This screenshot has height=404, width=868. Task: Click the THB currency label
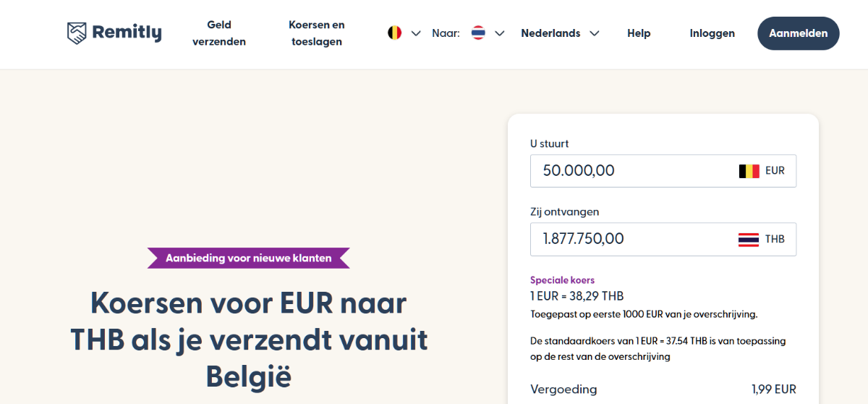(x=775, y=240)
